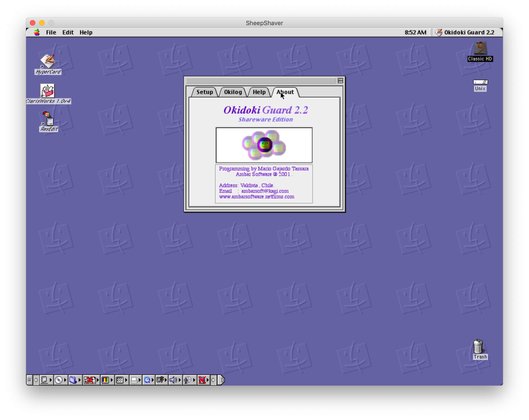529x420 pixels.
Task: Open the Apple menu
Action: click(x=37, y=32)
